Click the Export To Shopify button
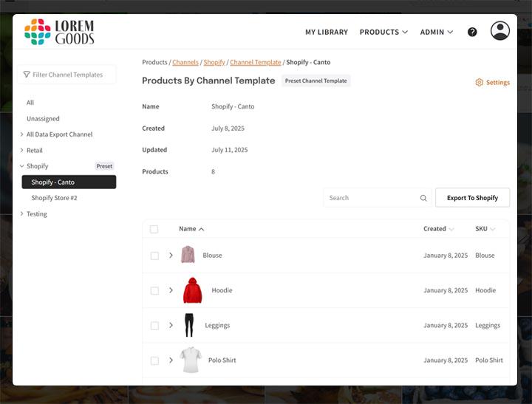This screenshot has height=404, width=532. [x=472, y=198]
